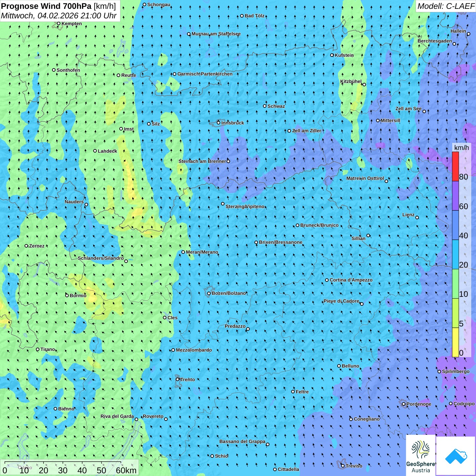
Task: Click the Kempten city marker
Action: (x=58, y=24)
